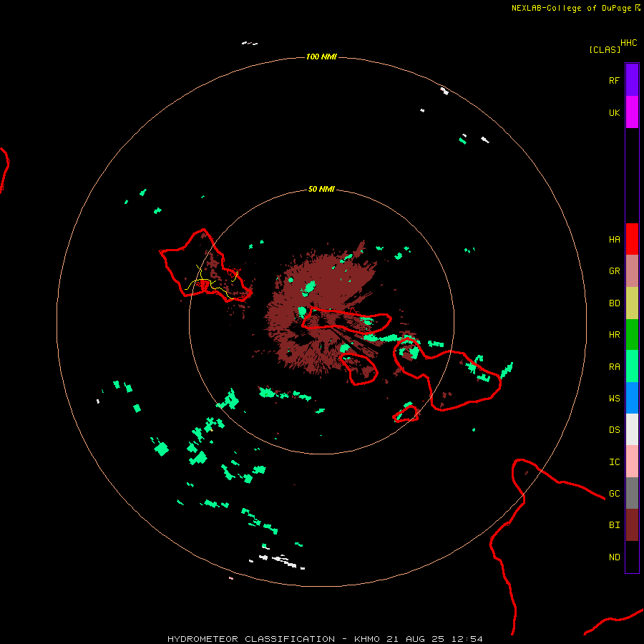Select the IC light pink legend swatch
The height and width of the screenshot is (644, 644).
click(632, 462)
